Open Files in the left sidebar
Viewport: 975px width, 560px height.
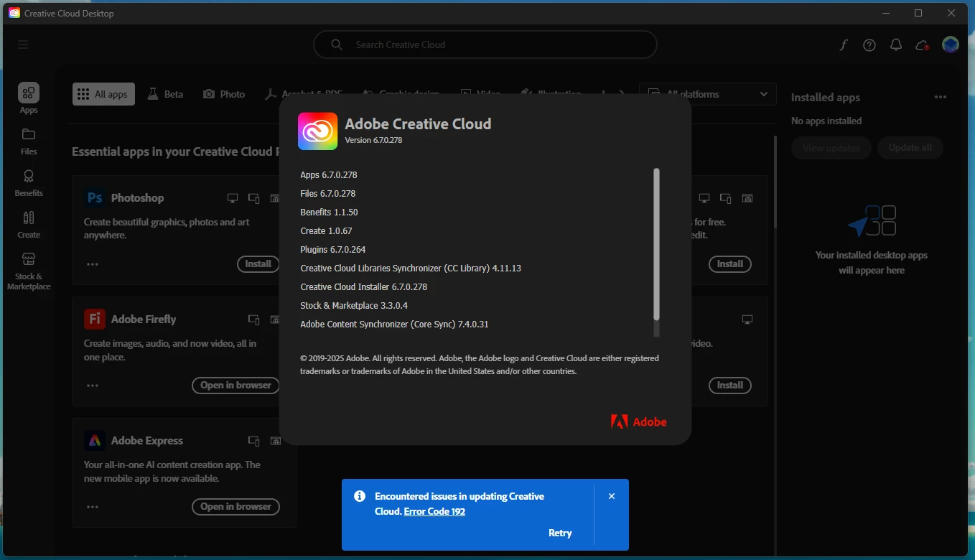click(29, 141)
